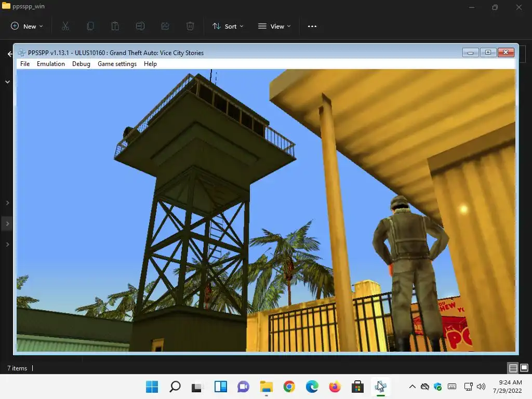The image size is (532, 399).
Task: Click the 7 items status bar text
Action: click(17, 368)
